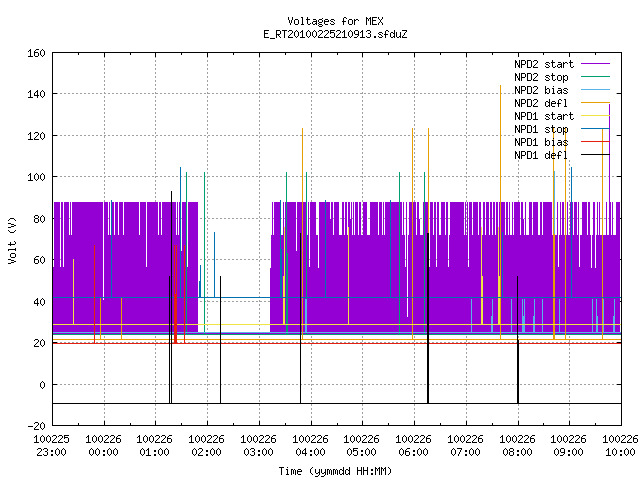The image size is (640, 480).
Task: Click the '100226 09:00' time tick label
Action: pyautogui.click(x=568, y=446)
